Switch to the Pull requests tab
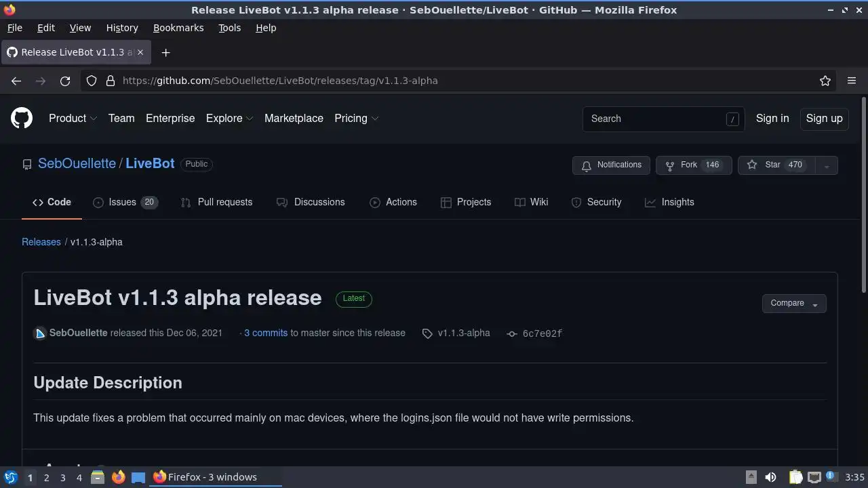Screen dimensions: 868x488 pos(216,202)
